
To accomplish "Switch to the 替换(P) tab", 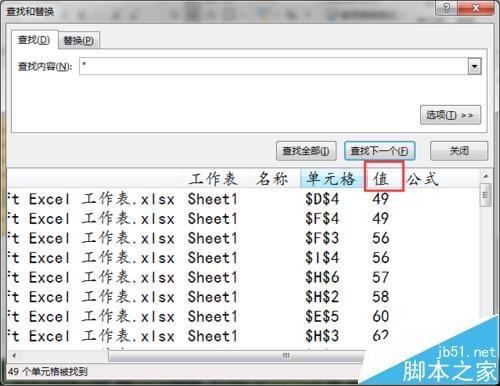I will coord(78,41).
